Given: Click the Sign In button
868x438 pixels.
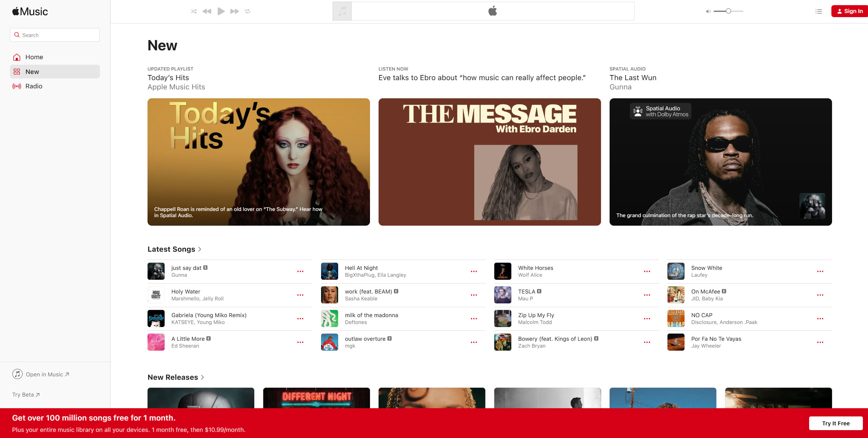Looking at the screenshot, I should click(x=850, y=11).
